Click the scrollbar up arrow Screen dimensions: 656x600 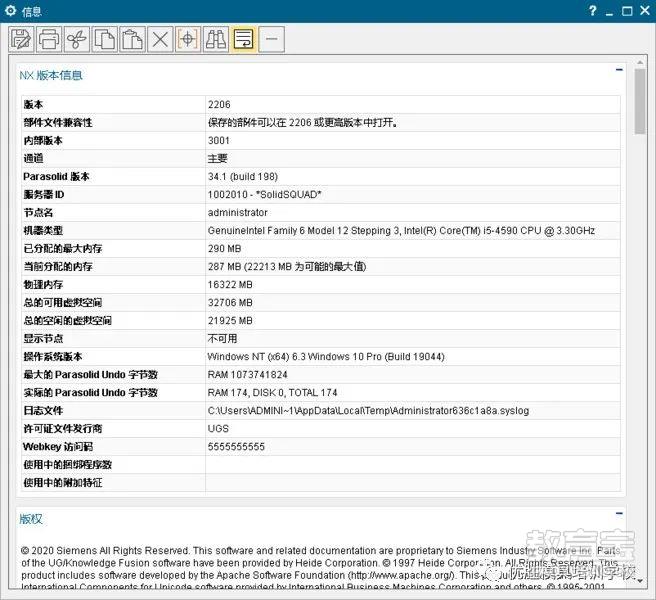[640, 62]
